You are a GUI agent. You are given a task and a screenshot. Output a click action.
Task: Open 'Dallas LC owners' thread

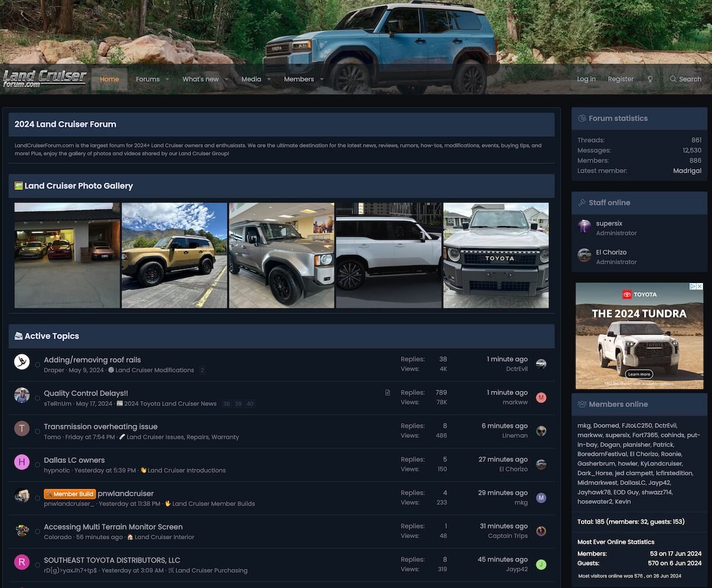(x=74, y=460)
